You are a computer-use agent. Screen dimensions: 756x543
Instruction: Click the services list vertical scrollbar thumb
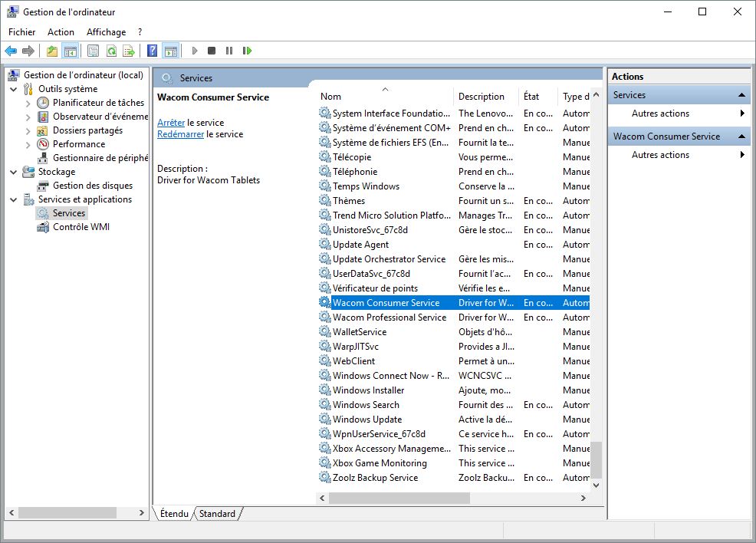point(597,459)
